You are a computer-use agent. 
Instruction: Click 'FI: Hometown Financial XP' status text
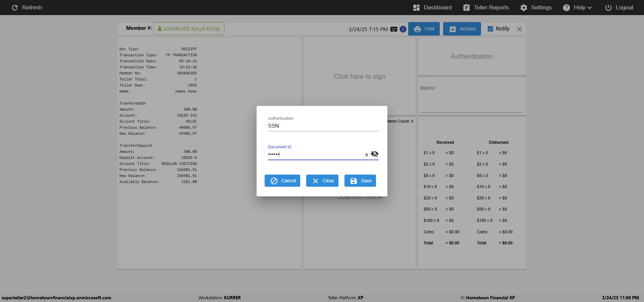tap(488, 298)
